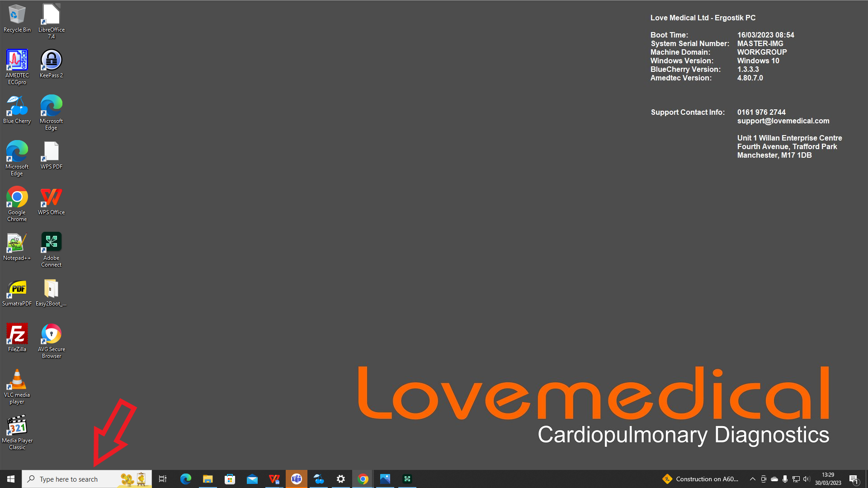Open the Windows Start button
This screenshot has height=488, width=868.
pyautogui.click(x=11, y=479)
